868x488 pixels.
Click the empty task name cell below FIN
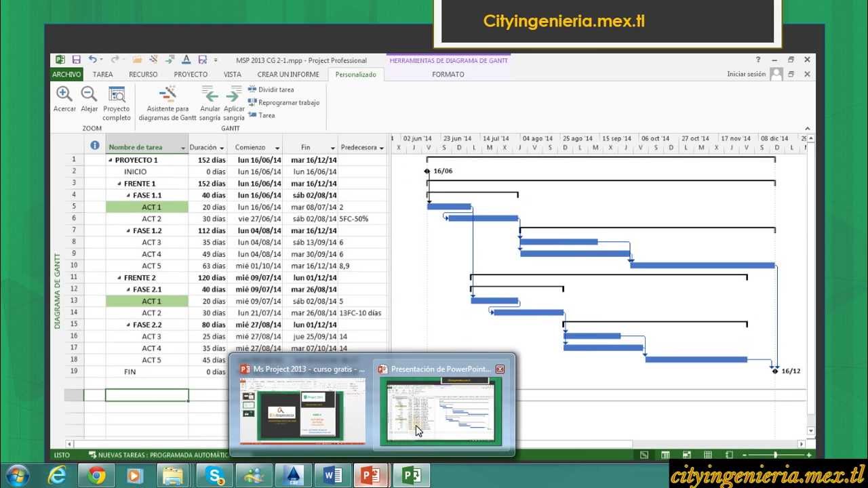[x=147, y=395]
